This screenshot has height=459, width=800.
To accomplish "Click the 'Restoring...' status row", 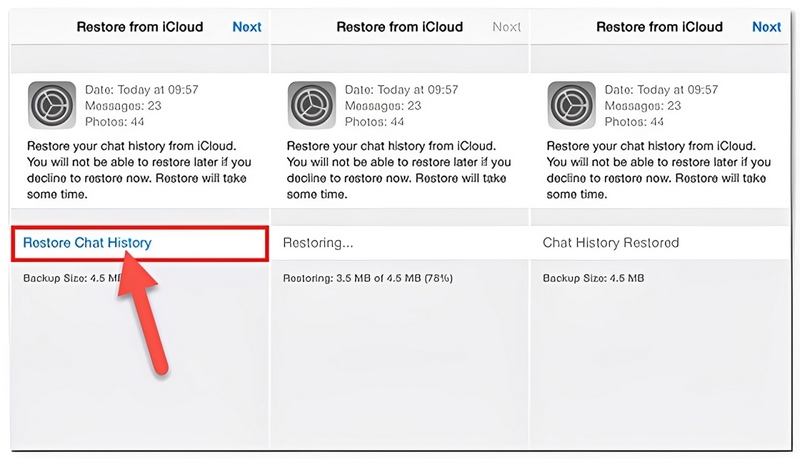I will [399, 243].
